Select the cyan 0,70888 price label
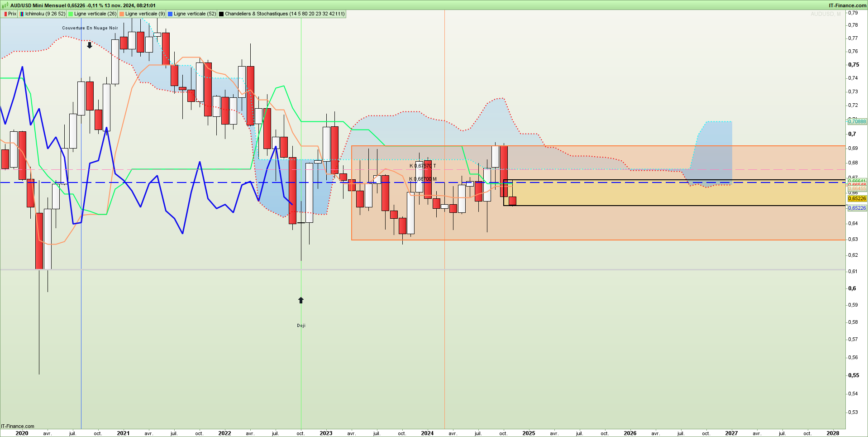 [857, 121]
